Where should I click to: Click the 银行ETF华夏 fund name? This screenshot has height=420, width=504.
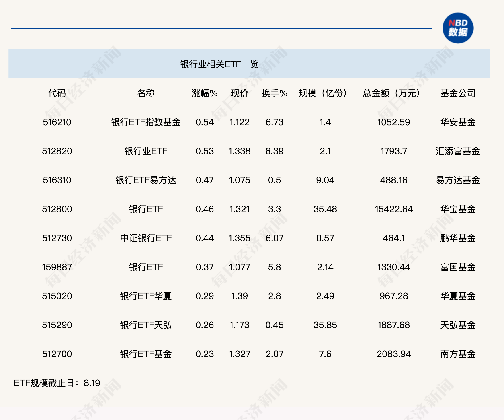point(146,296)
